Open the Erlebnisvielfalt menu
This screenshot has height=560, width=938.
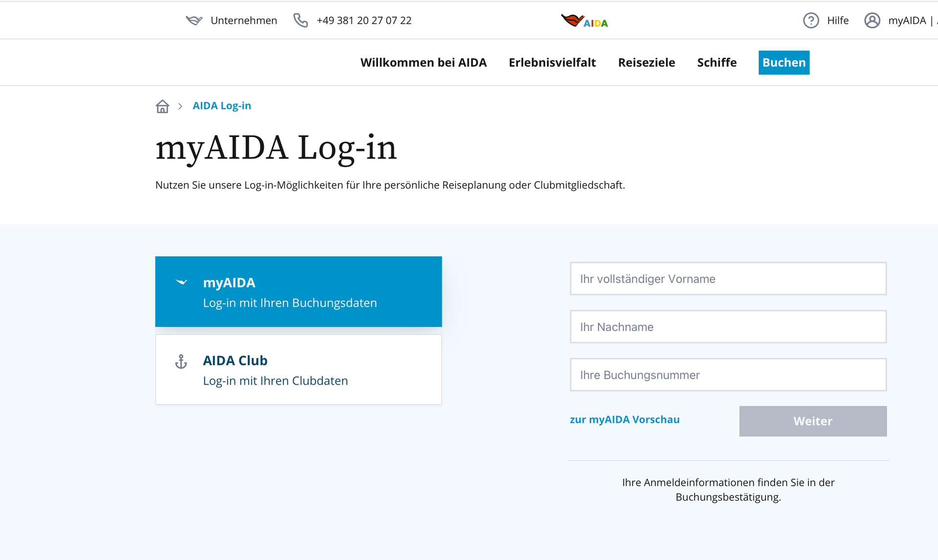(x=552, y=62)
